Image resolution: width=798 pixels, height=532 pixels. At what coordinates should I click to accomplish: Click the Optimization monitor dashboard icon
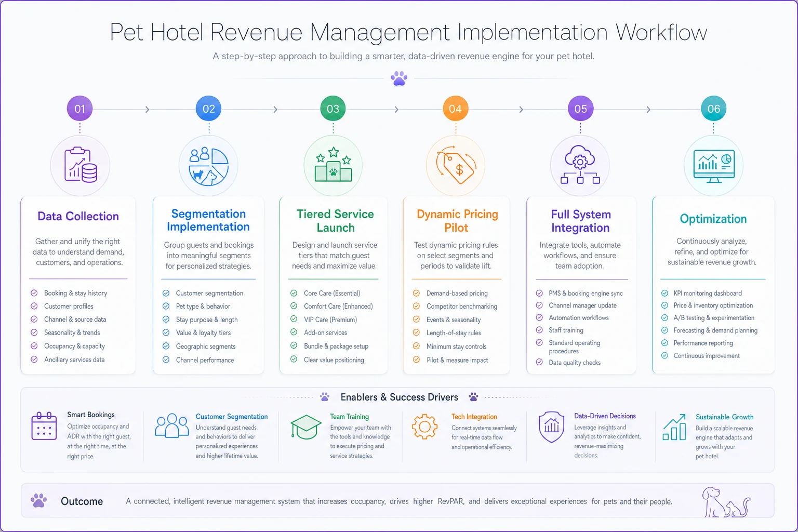point(714,166)
